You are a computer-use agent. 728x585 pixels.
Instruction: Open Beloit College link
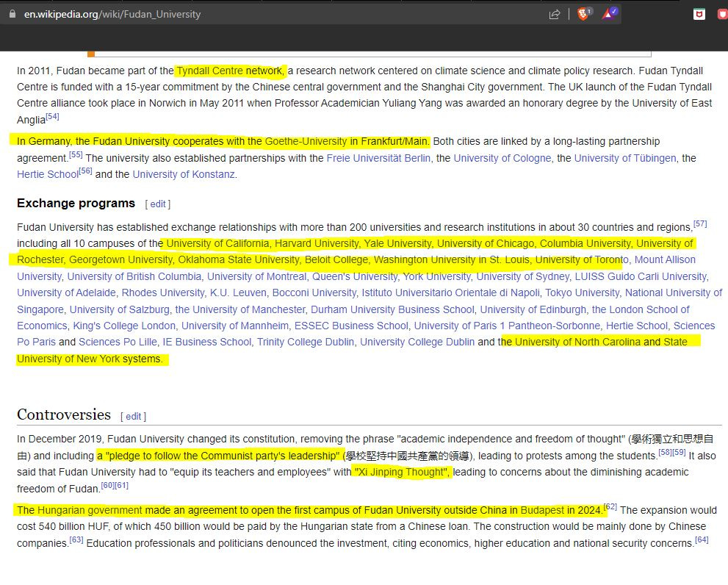(x=336, y=259)
